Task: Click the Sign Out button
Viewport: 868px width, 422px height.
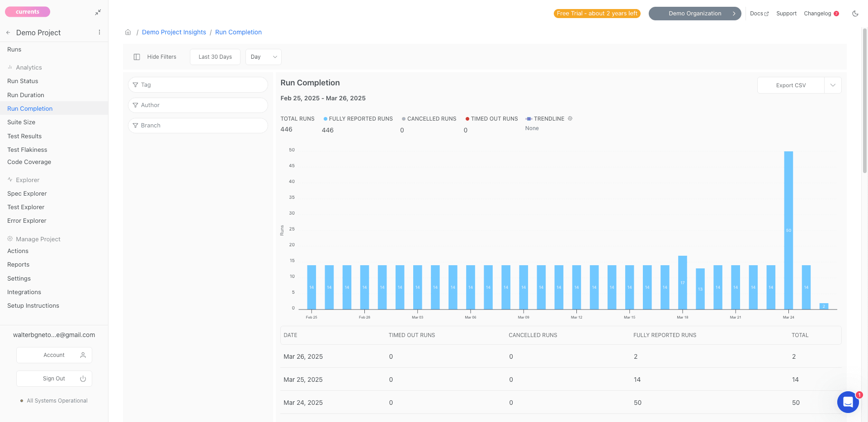Action: [x=54, y=379]
